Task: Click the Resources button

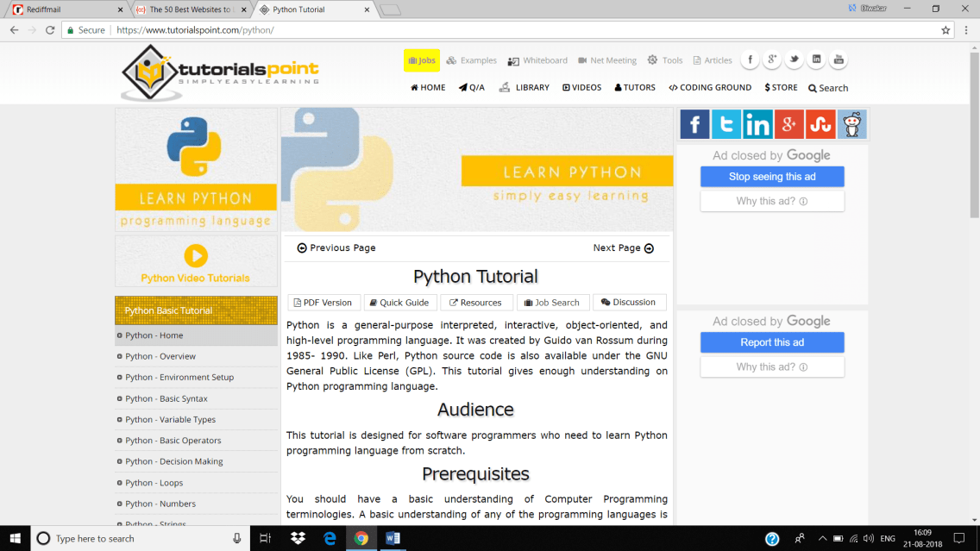Action: (476, 303)
